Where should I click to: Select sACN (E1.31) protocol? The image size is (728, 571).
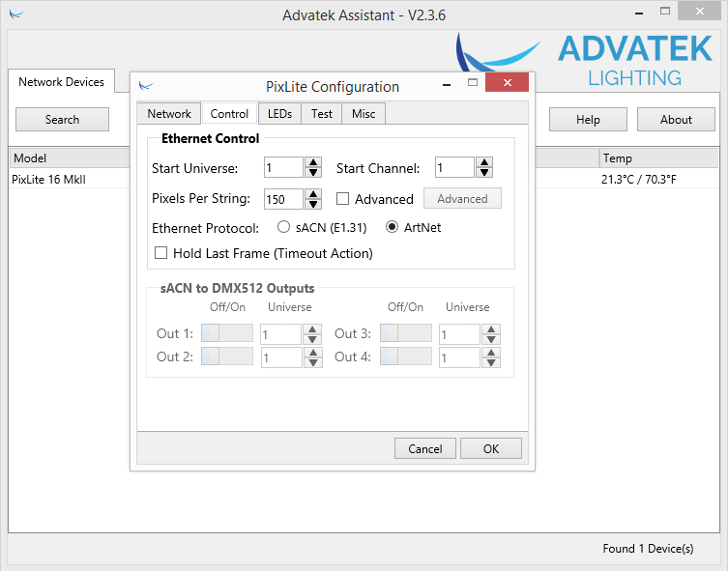click(283, 227)
